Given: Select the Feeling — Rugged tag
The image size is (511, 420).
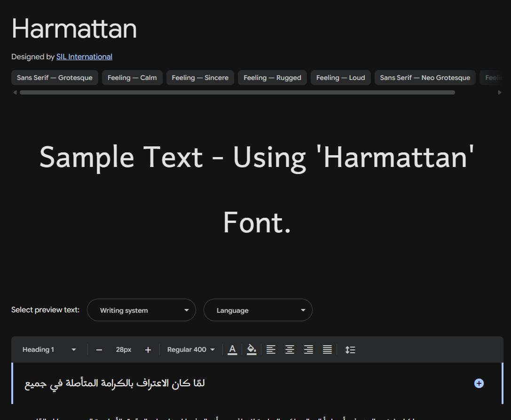Looking at the screenshot, I should coord(272,78).
